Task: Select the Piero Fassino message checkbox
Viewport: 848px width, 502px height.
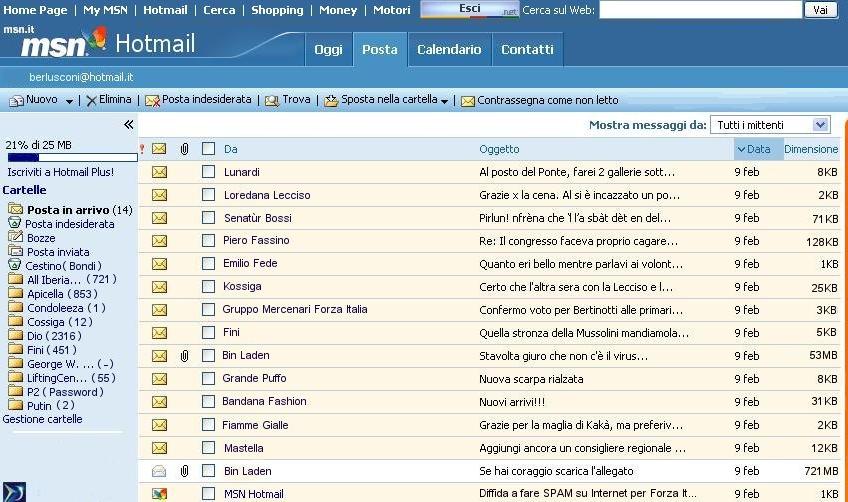Action: (208, 241)
